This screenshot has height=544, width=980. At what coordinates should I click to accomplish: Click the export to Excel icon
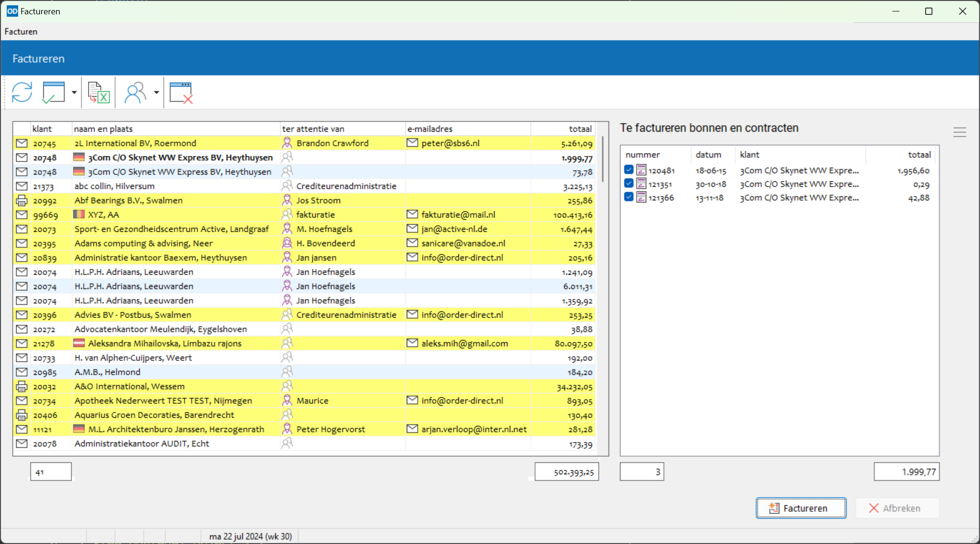(x=99, y=92)
